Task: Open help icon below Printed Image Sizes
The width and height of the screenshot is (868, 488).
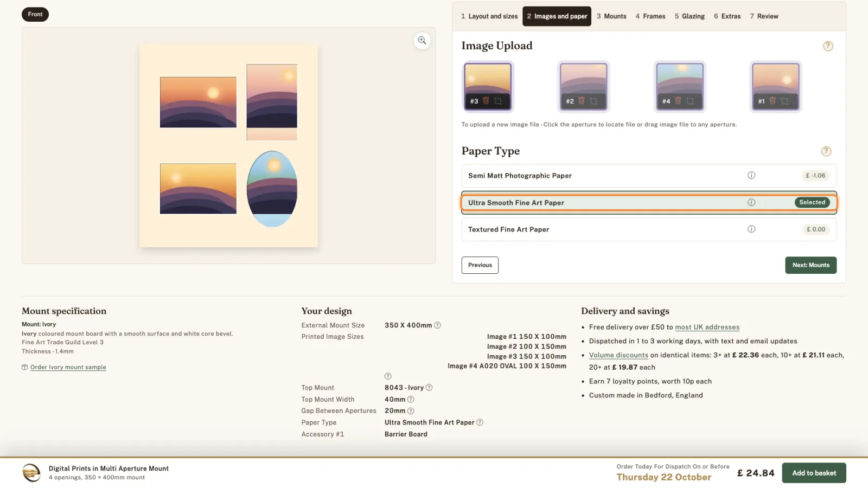Action: [x=388, y=376]
